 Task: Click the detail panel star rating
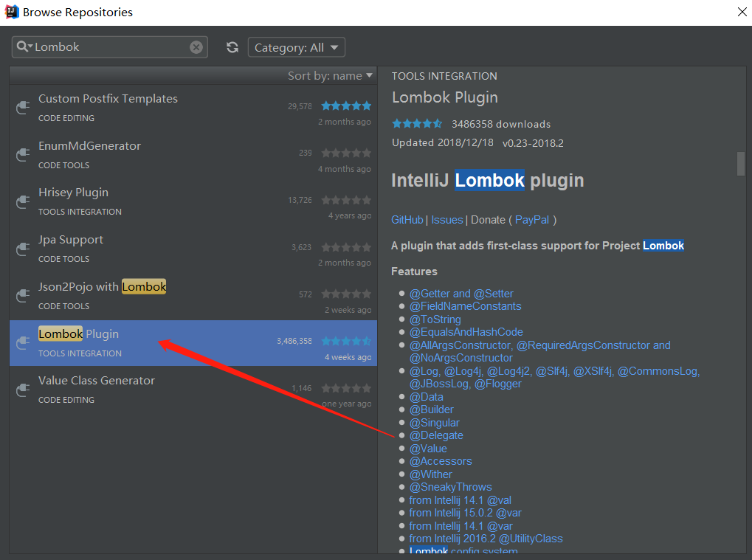pos(417,124)
